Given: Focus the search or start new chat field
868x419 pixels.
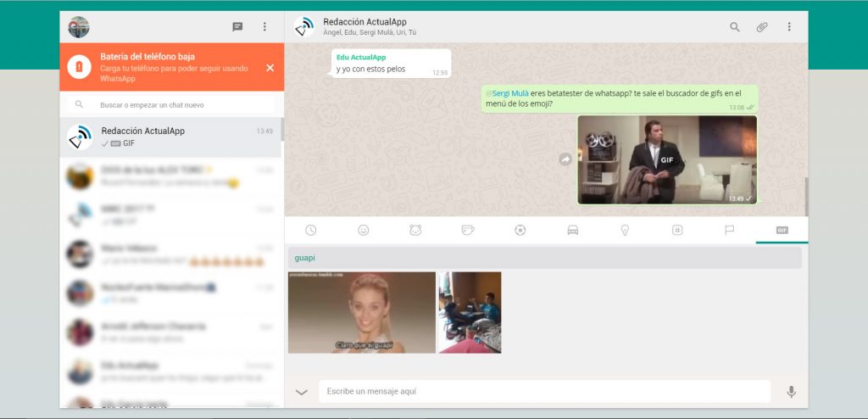Looking at the screenshot, I should coord(171,105).
